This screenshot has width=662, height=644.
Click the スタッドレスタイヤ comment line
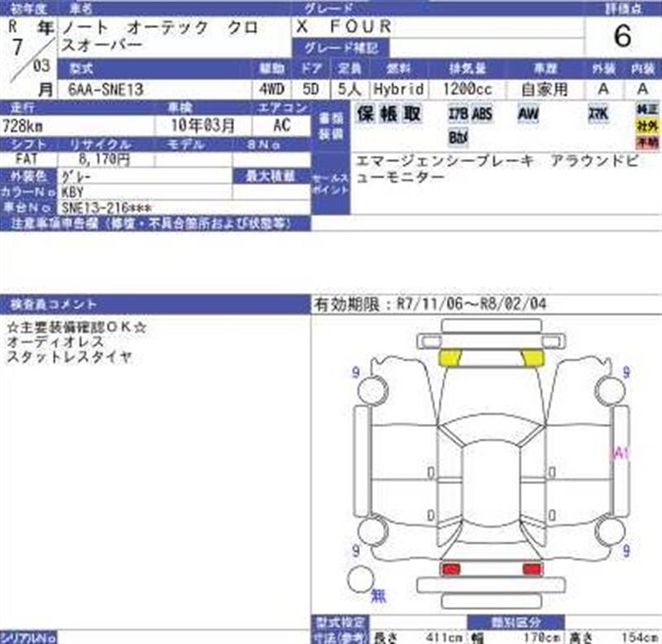click(70, 358)
